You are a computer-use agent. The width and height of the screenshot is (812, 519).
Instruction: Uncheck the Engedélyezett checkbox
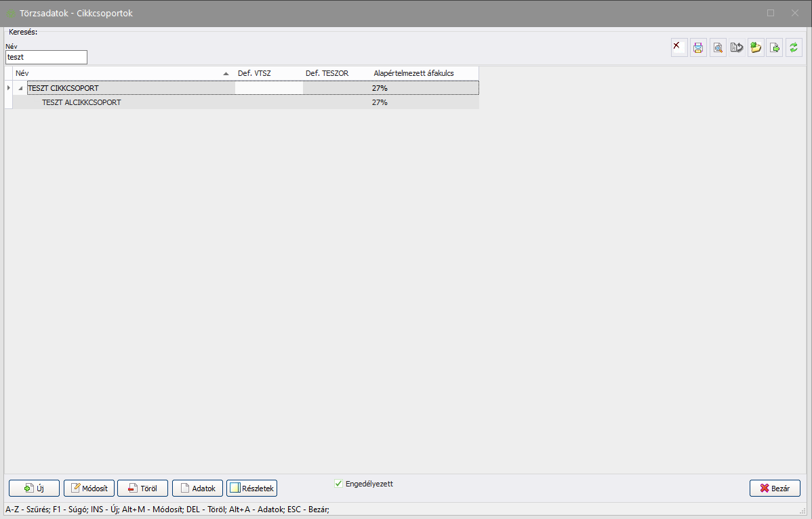pos(339,484)
